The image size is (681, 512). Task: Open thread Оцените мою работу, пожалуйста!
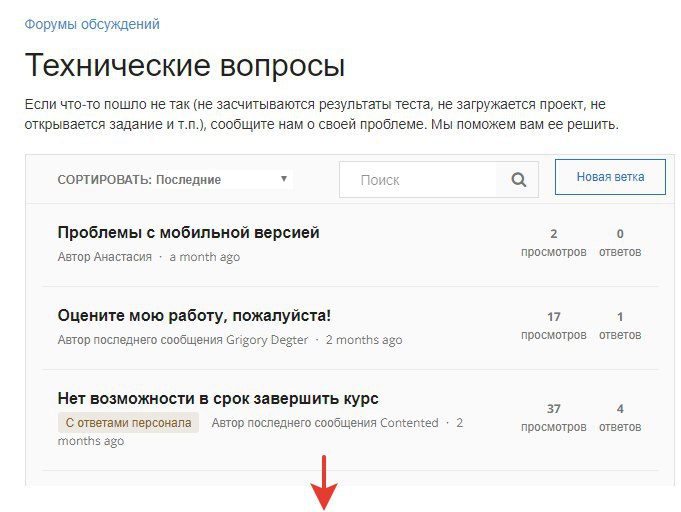[194, 315]
